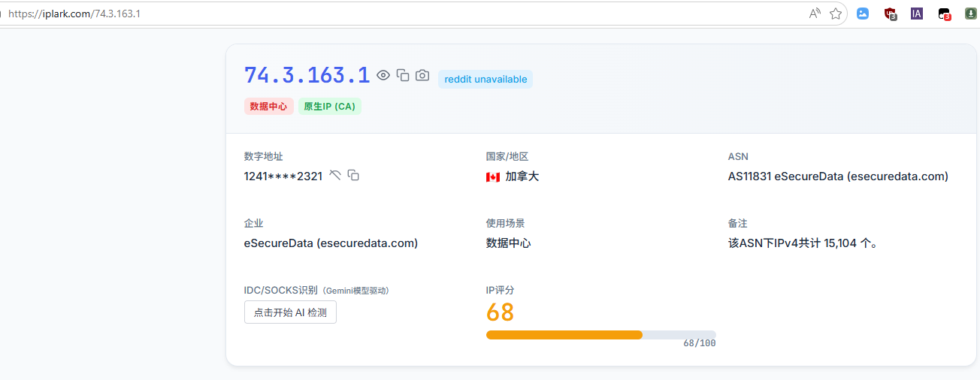This screenshot has height=380, width=980.
Task: Add page to favorites with star icon
Action: click(835, 14)
